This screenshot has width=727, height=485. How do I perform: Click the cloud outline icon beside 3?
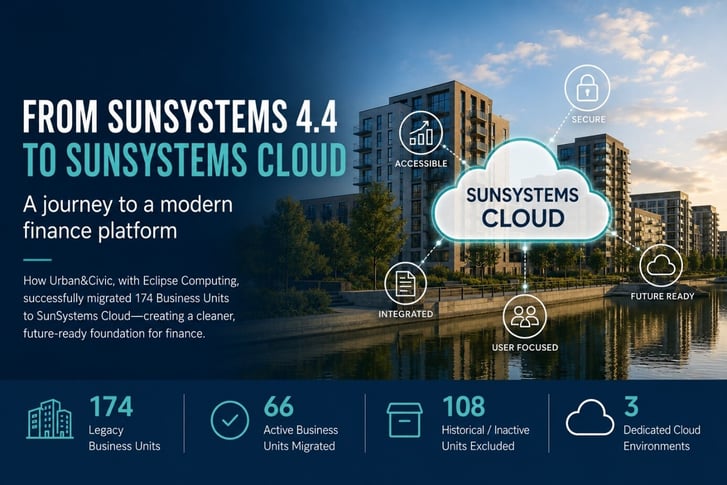coord(590,417)
